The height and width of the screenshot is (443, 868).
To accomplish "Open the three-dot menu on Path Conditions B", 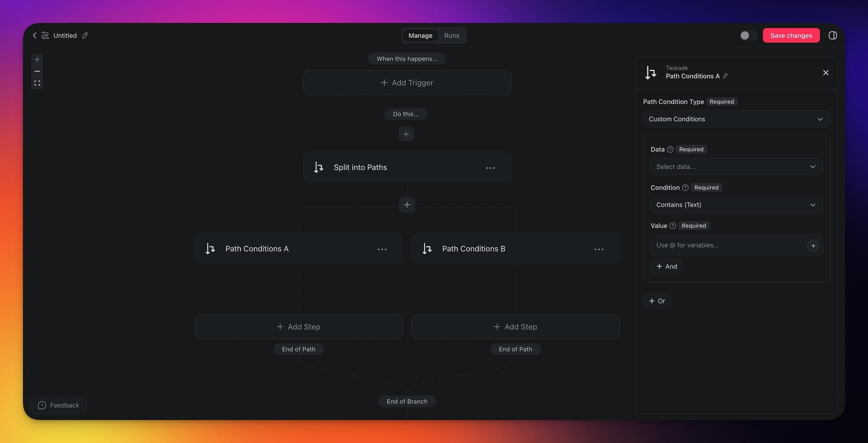I will point(599,249).
